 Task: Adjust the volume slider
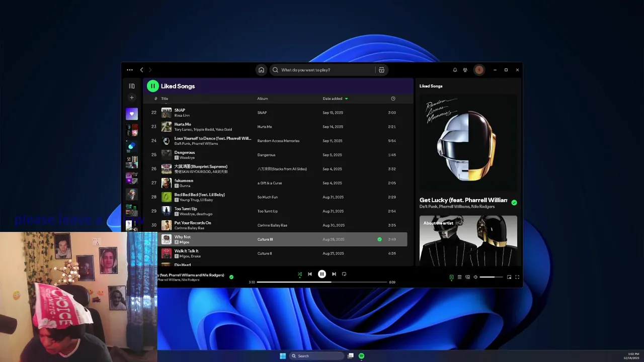(x=491, y=277)
